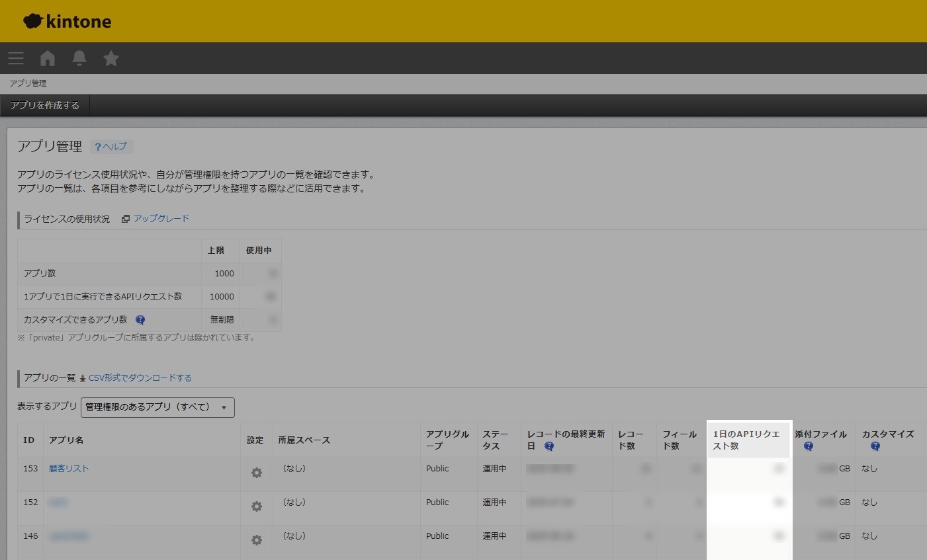
Task: Open the ?ヘルプ link beside アプリ管理
Action: click(111, 146)
